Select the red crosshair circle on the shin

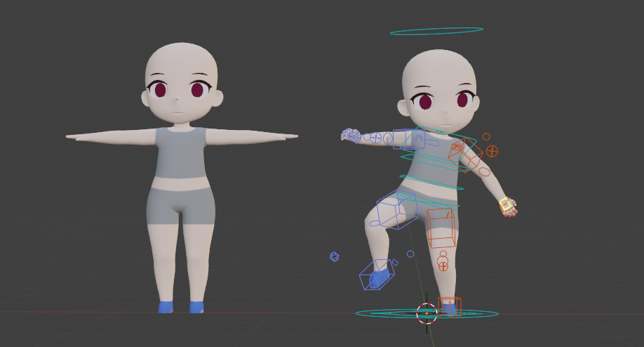443,266
